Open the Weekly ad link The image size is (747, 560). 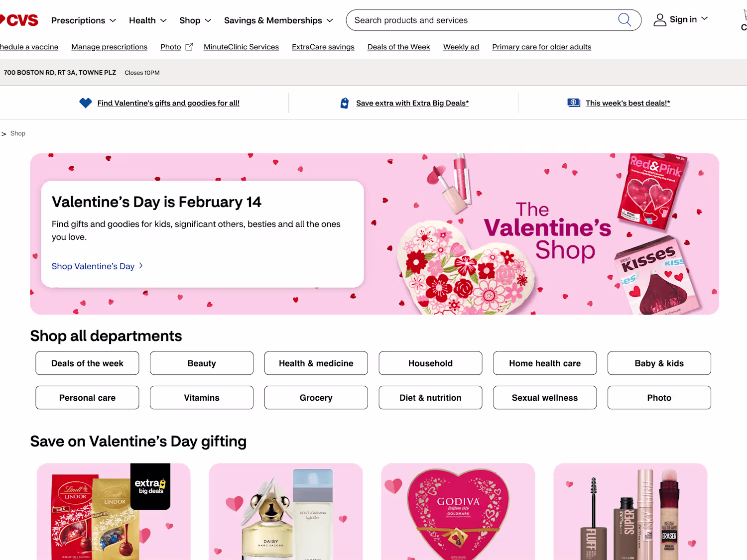[x=461, y=47]
